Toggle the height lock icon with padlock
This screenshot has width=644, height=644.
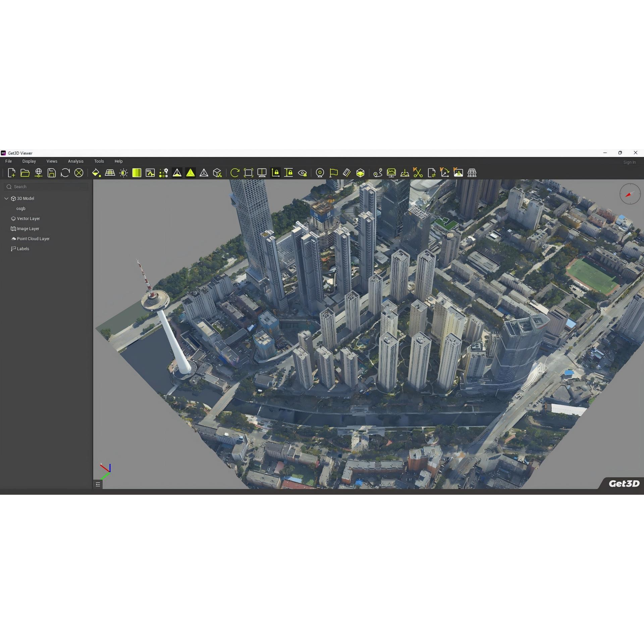click(x=288, y=173)
